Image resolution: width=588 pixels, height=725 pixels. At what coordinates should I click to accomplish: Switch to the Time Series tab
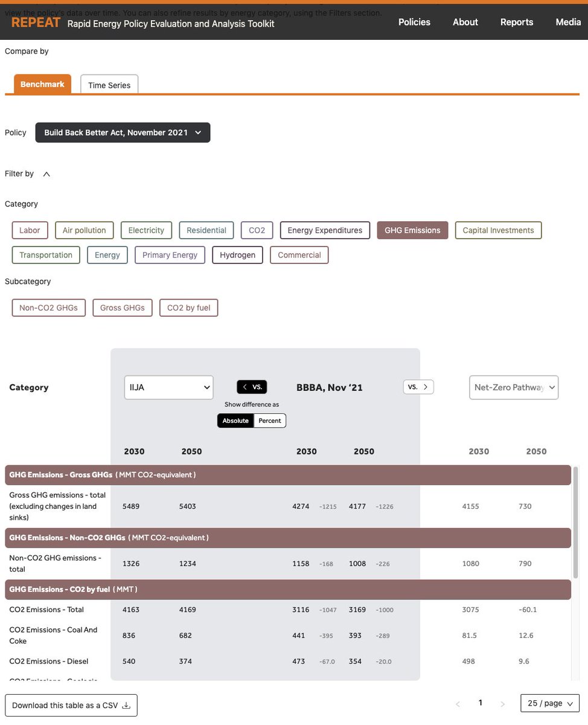[109, 85]
